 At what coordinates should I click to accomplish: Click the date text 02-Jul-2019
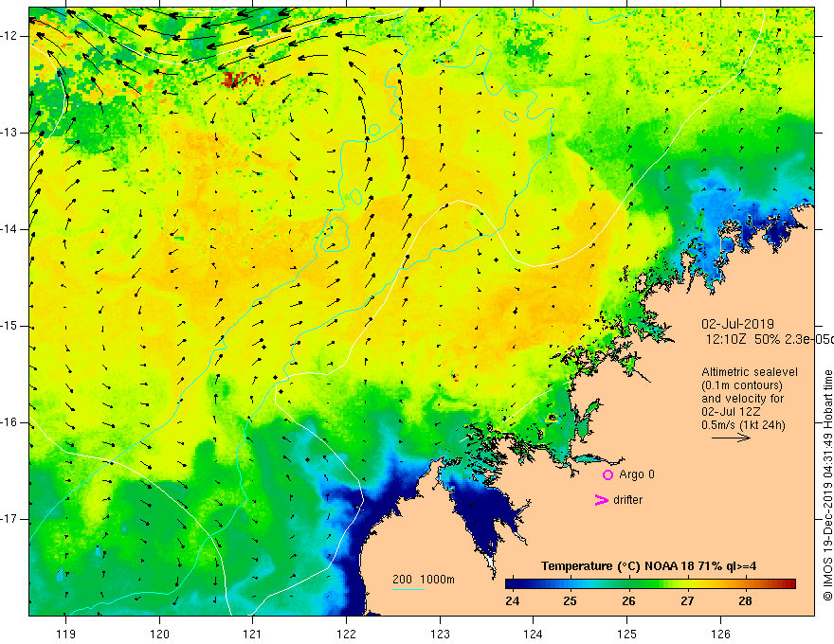click(x=737, y=324)
